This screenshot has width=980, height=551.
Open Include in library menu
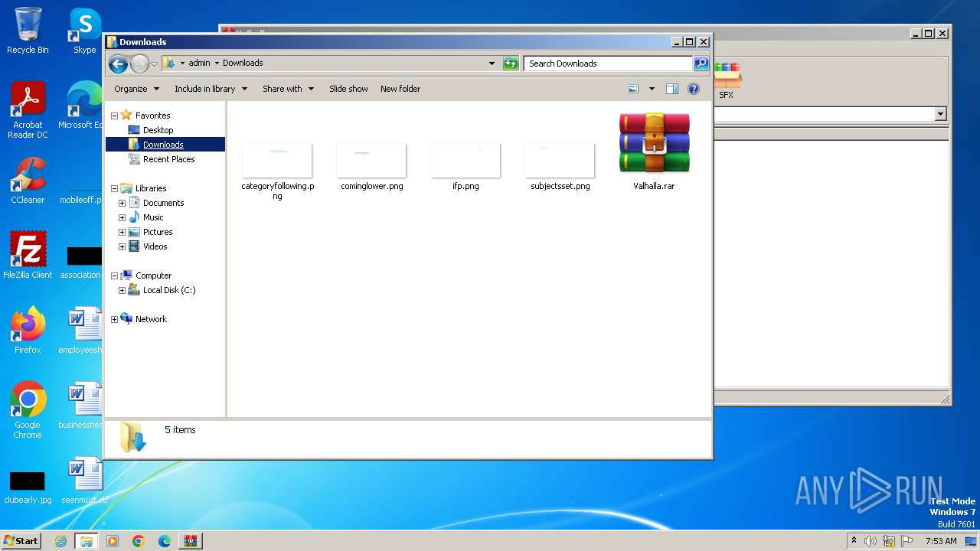click(211, 89)
